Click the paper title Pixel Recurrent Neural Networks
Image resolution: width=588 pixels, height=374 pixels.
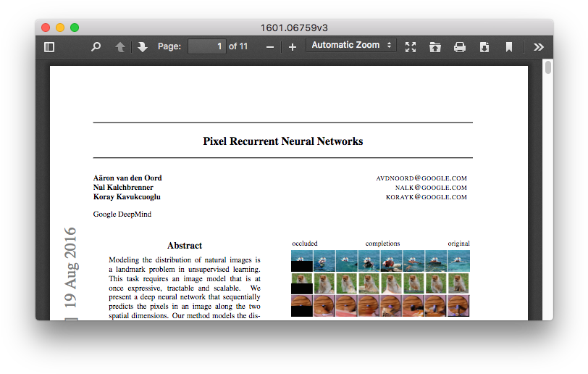282,141
